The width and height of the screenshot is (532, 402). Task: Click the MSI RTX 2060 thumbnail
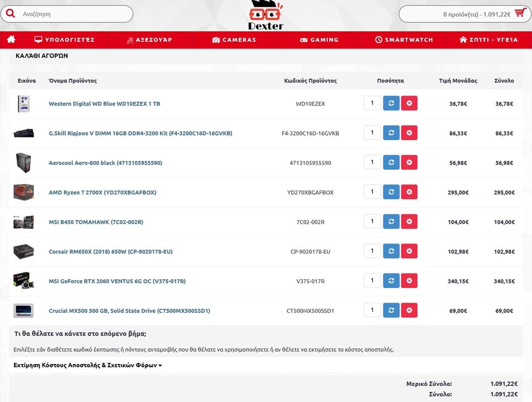pyautogui.click(x=23, y=281)
